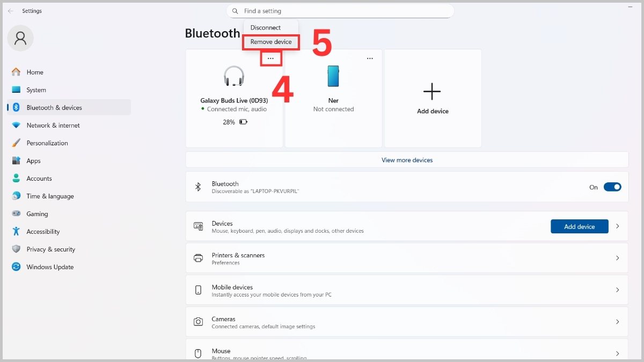Click the Cameras camera icon
644x362 pixels.
point(198,322)
